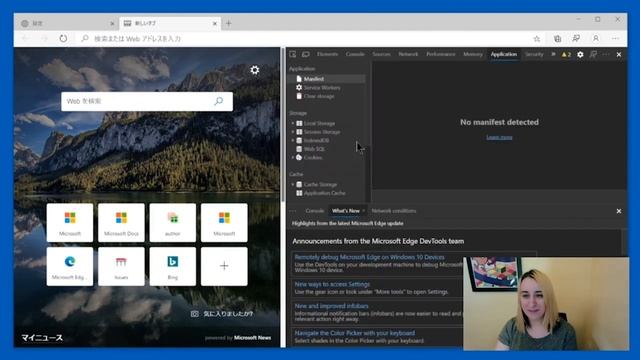640x360 pixels.
Task: Open New and improved infobars link
Action: tap(331, 306)
